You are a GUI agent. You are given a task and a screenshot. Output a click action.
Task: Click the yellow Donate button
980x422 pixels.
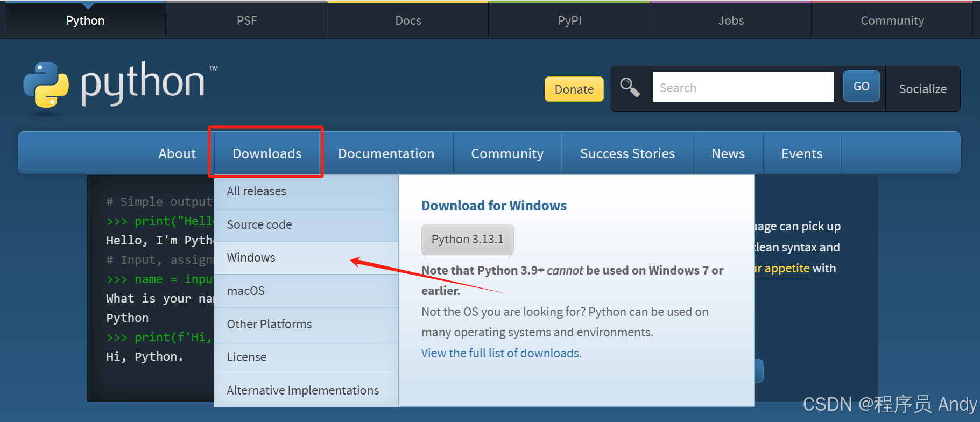pyautogui.click(x=574, y=89)
